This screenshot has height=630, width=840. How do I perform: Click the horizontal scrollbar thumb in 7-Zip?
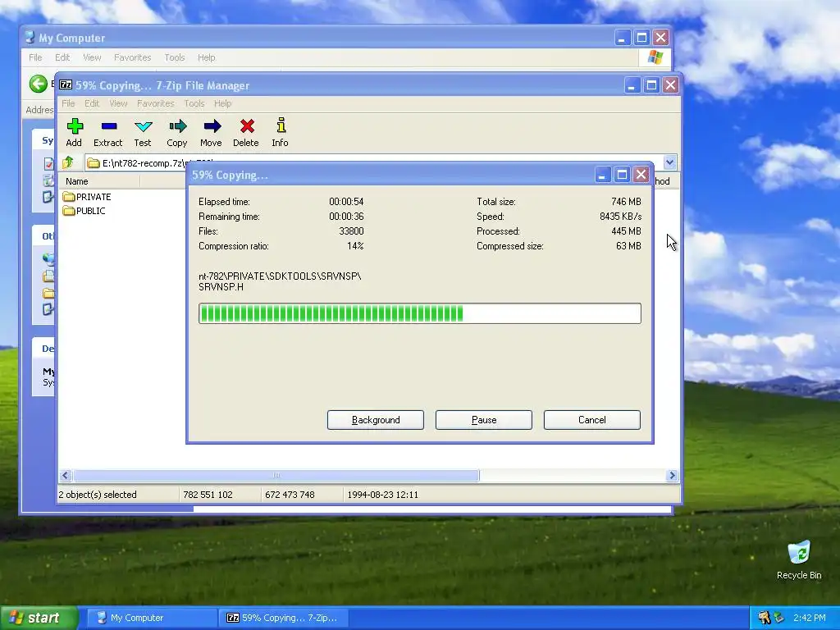click(x=276, y=475)
